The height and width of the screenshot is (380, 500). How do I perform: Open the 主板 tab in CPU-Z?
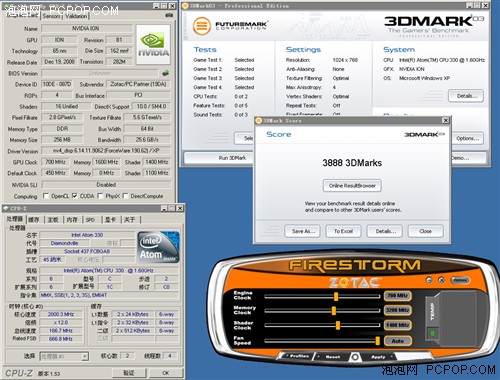53,220
